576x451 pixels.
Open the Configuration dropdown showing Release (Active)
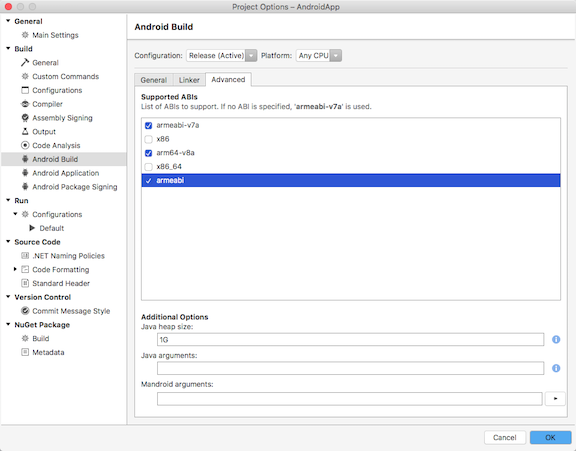tap(222, 55)
